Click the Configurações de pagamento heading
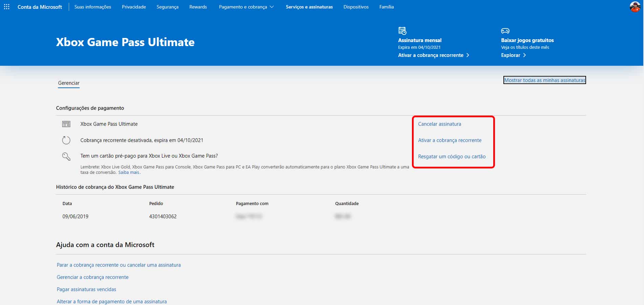 click(x=90, y=108)
